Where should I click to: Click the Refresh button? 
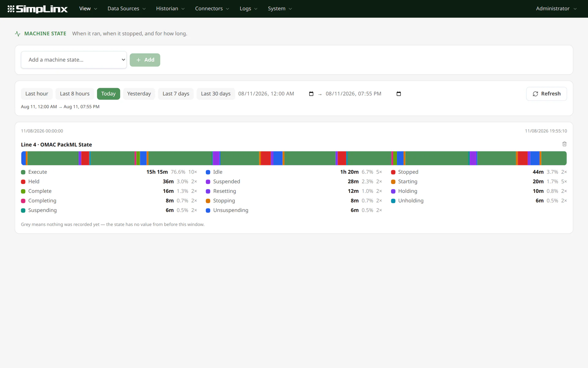[x=546, y=94]
